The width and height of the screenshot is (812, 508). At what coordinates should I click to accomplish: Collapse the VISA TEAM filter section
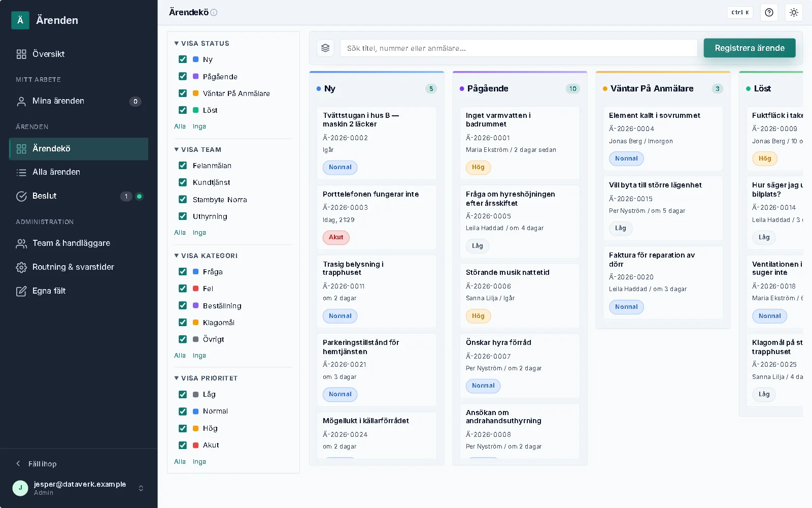[x=197, y=150]
